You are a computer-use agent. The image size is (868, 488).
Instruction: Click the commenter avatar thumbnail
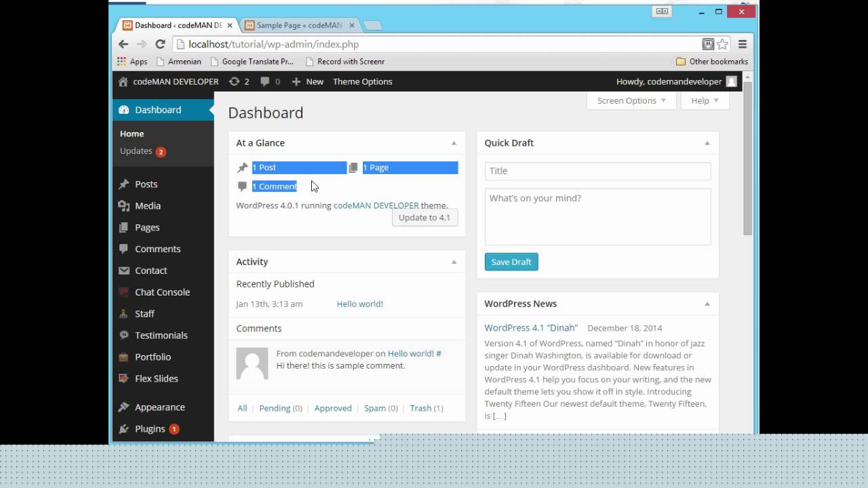click(252, 363)
